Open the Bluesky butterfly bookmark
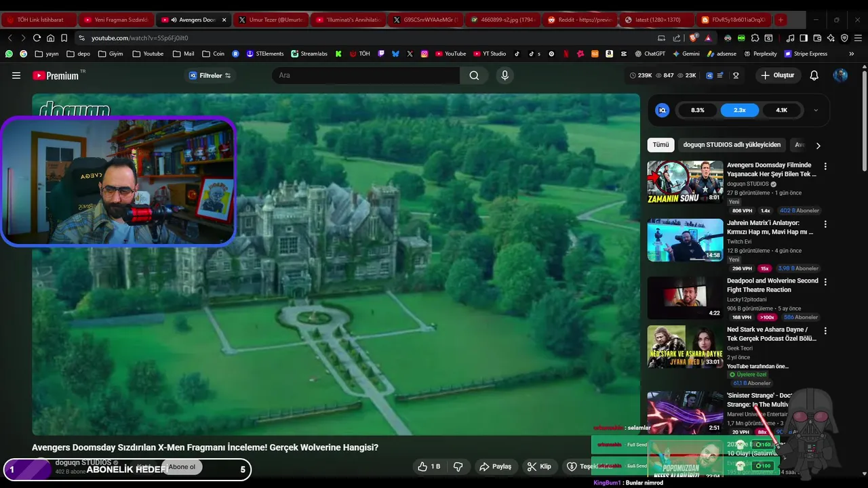 tap(395, 54)
